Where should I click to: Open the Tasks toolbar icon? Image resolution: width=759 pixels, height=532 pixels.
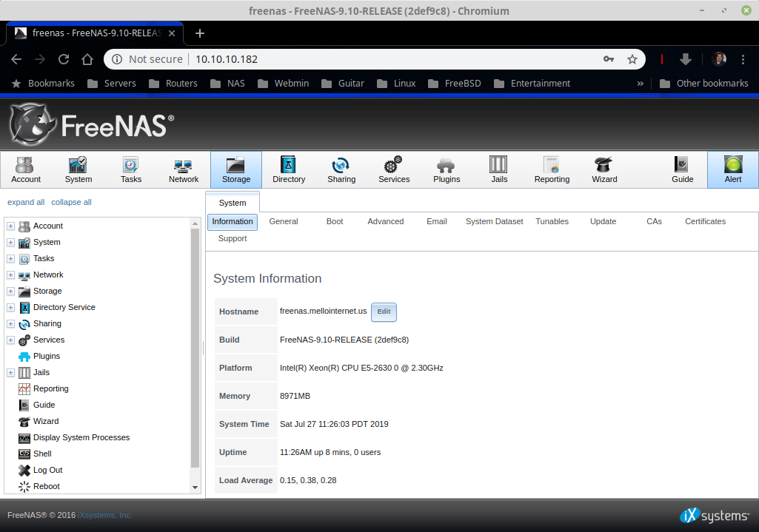tap(130, 169)
